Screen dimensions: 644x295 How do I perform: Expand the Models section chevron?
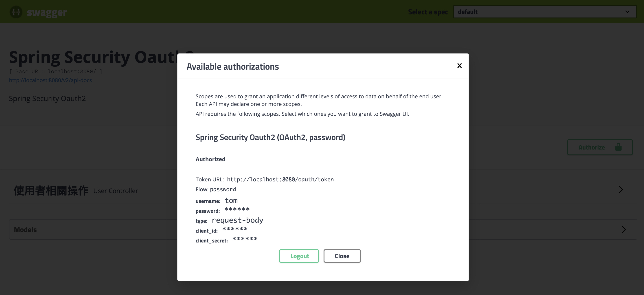(623, 229)
